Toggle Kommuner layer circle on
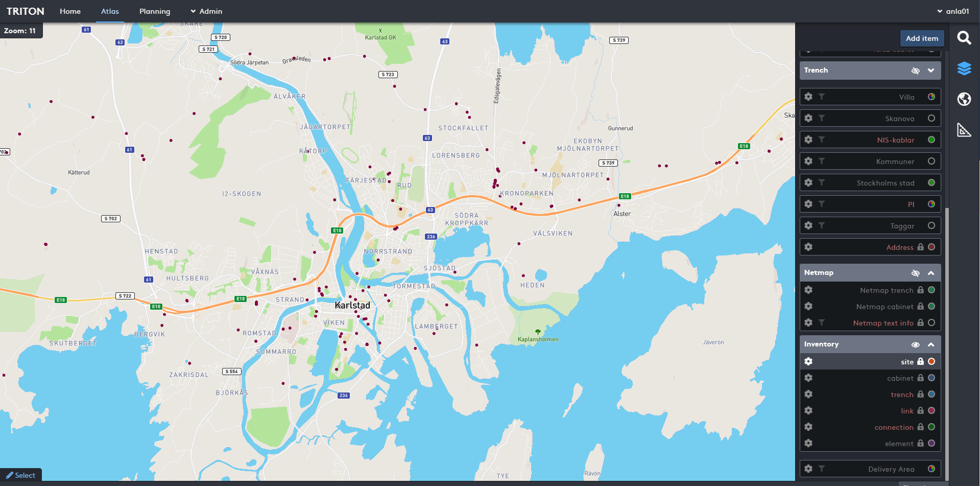Image resolution: width=980 pixels, height=486 pixels. 931,161
